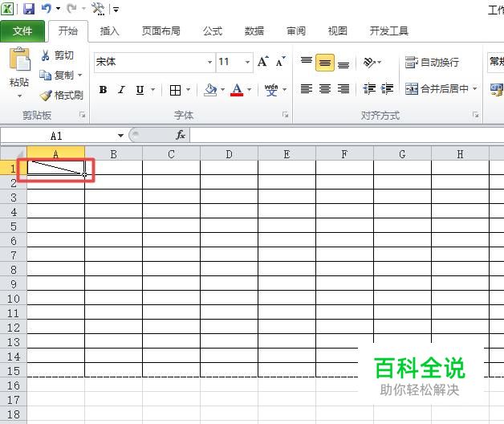Switch to the 数据 (Data) tab
This screenshot has width=504, height=424.
point(254,31)
